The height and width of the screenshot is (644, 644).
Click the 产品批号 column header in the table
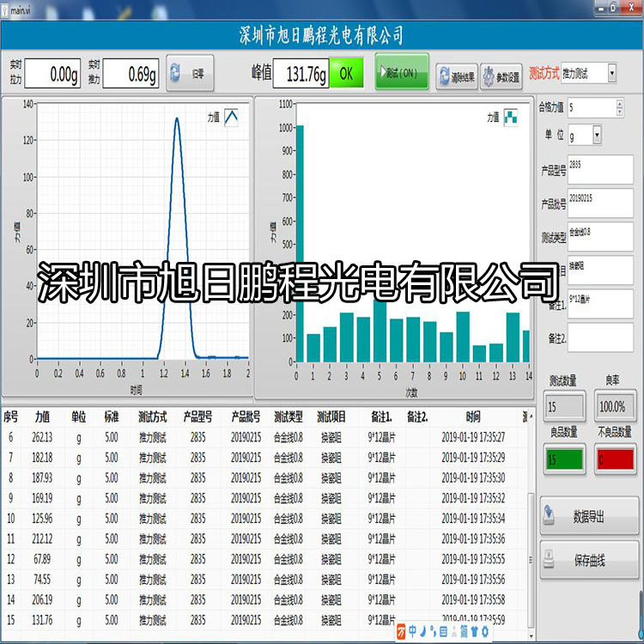tap(246, 416)
